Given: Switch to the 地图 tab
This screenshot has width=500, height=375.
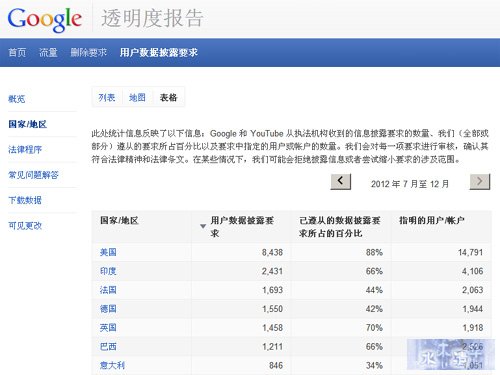Looking at the screenshot, I should coord(137,97).
